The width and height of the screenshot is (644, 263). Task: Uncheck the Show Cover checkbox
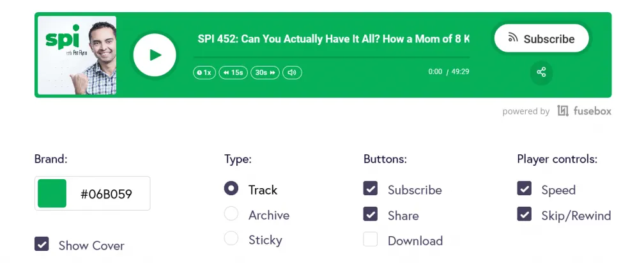42,244
